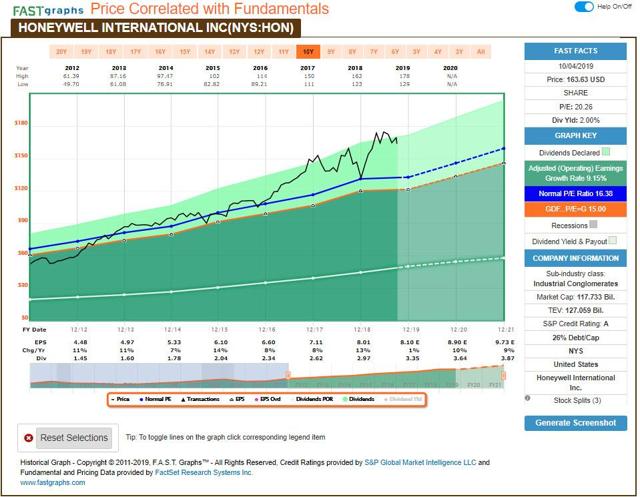Click the FASTgraphs logo

pyautogui.click(x=48, y=10)
